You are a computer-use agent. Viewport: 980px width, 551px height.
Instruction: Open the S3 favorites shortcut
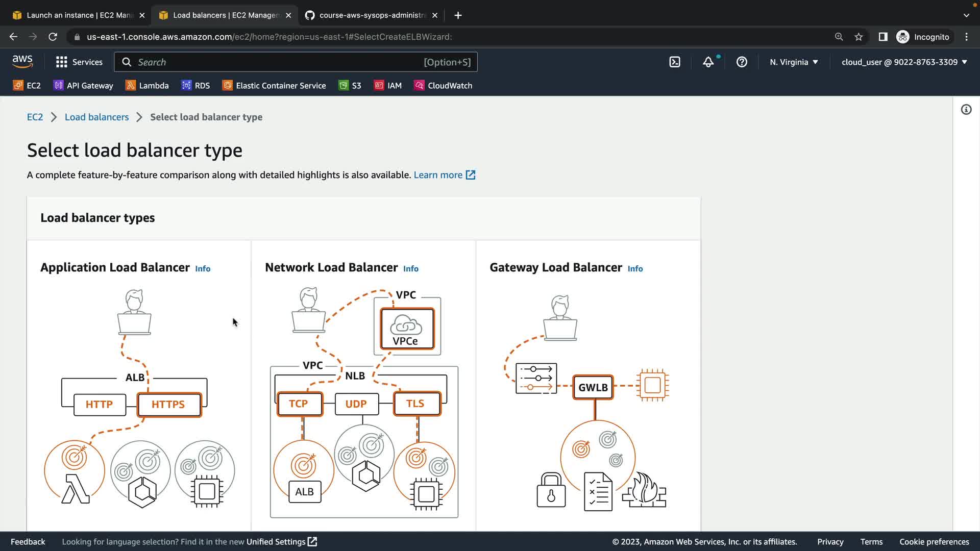tap(350, 86)
